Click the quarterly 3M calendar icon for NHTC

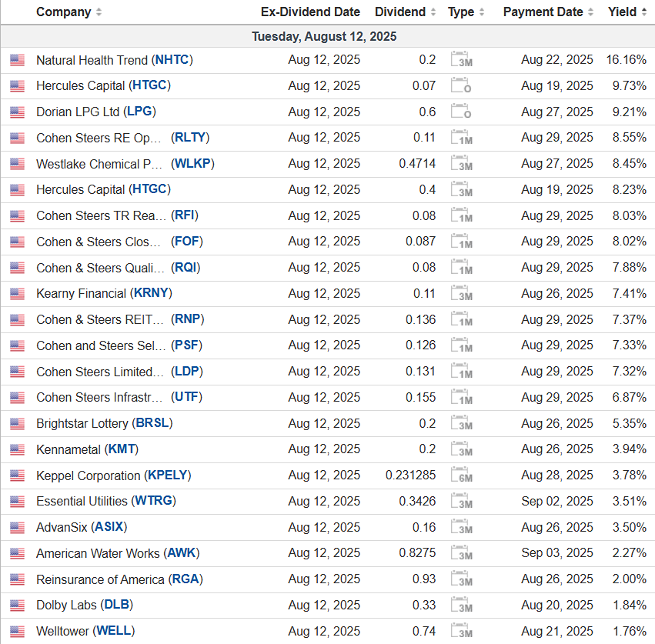coord(461,60)
